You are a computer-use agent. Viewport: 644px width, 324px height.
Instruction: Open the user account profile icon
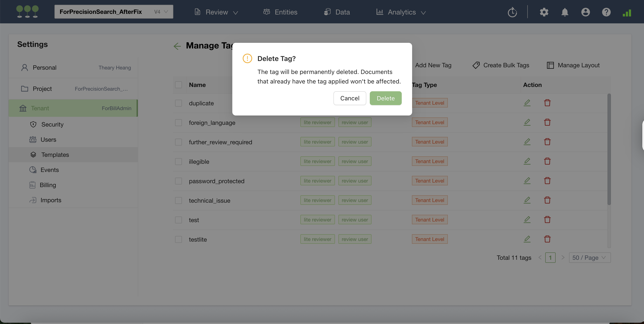[585, 12]
